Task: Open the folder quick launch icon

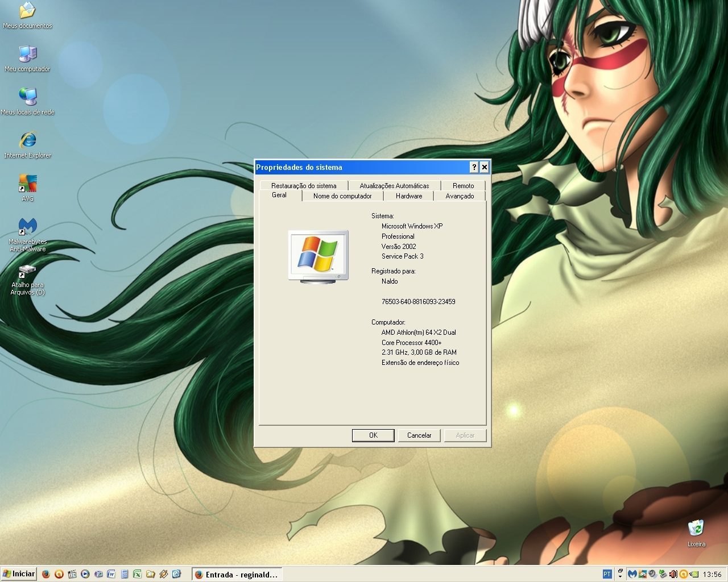Action: 150,574
